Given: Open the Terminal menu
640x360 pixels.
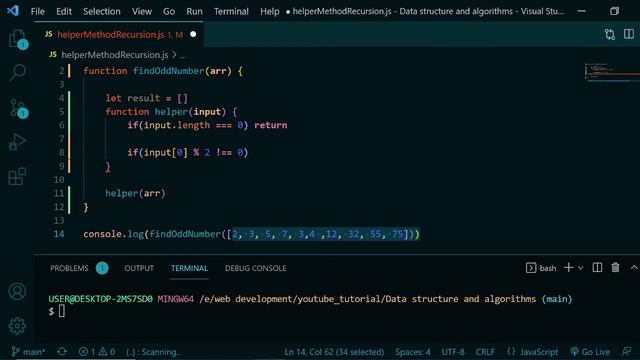Looking at the screenshot, I should point(231,11).
